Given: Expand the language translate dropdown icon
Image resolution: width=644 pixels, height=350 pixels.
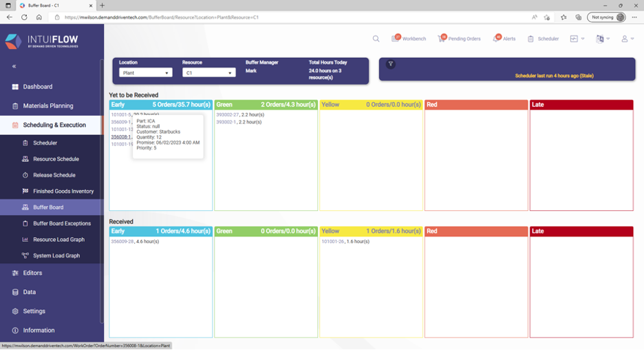Looking at the screenshot, I should 603,39.
